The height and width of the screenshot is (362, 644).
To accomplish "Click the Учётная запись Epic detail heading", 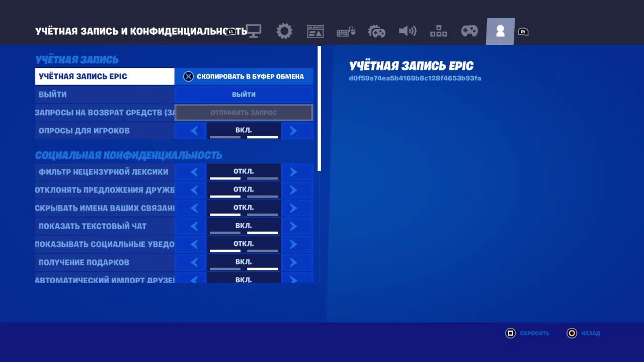I will pyautogui.click(x=411, y=66).
